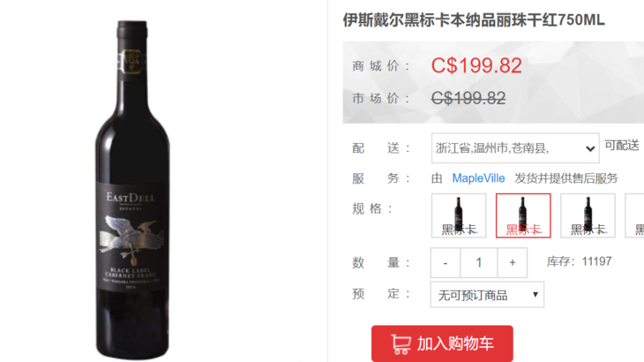Select the highlighted second 黑标卡 variant
The height and width of the screenshot is (362, 644).
tap(523, 215)
